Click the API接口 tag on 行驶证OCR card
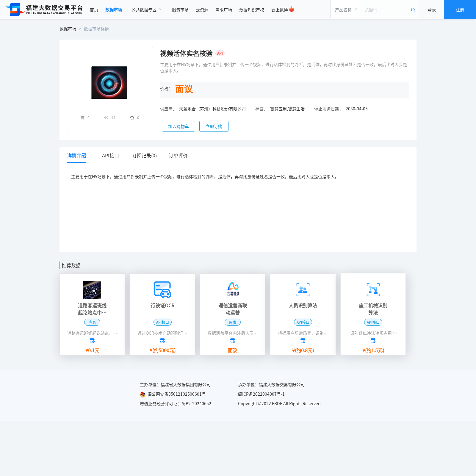The width and height of the screenshot is (476, 476). [x=162, y=322]
